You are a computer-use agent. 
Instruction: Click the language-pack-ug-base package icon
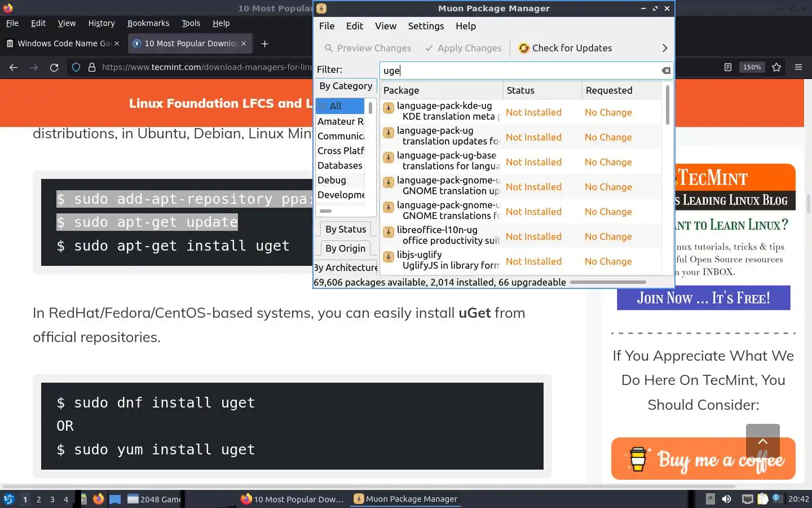click(389, 157)
